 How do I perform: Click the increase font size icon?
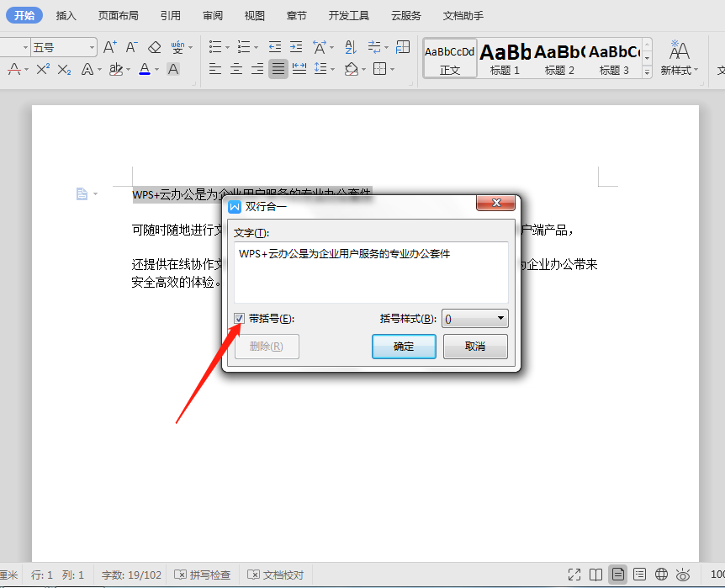(109, 47)
